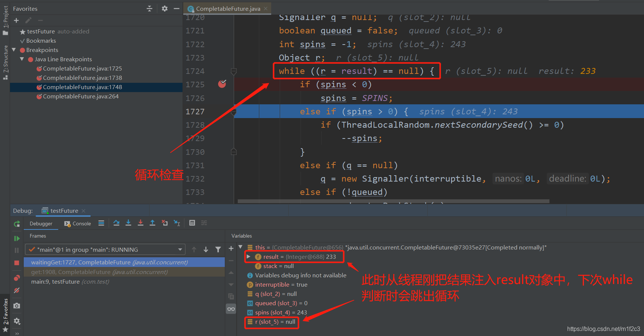Viewport: 644px width, 336px height.
Task: Switch to the Console tab
Action: tap(78, 224)
